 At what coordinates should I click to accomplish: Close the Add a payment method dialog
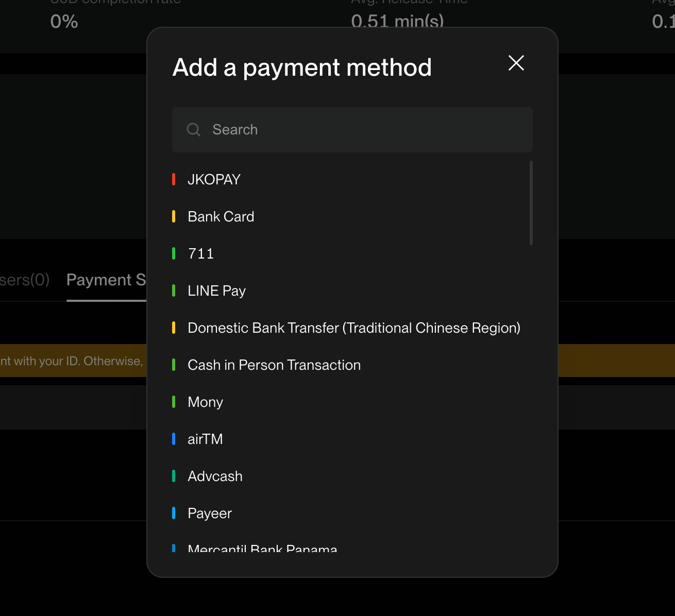(x=516, y=63)
